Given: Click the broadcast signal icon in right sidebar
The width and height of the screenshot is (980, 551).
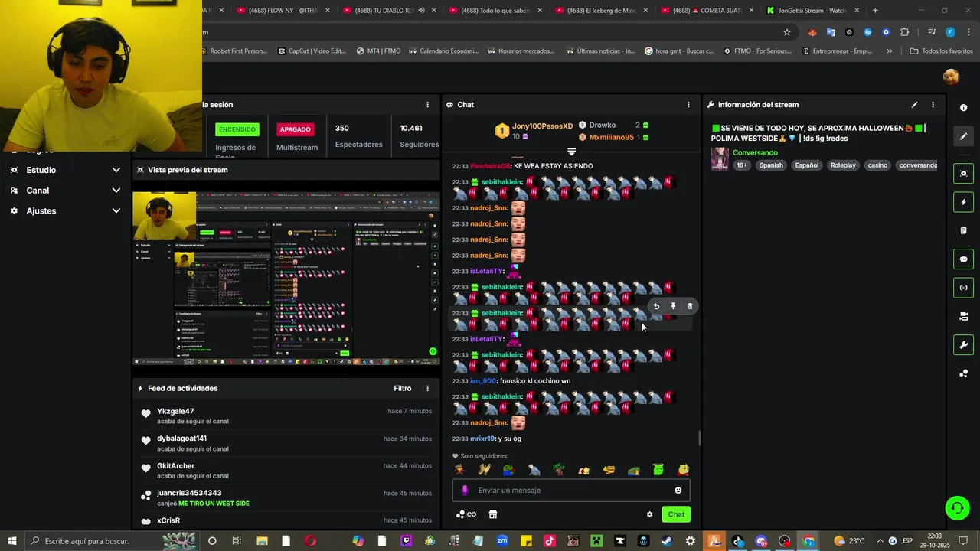Looking at the screenshot, I should (x=963, y=288).
